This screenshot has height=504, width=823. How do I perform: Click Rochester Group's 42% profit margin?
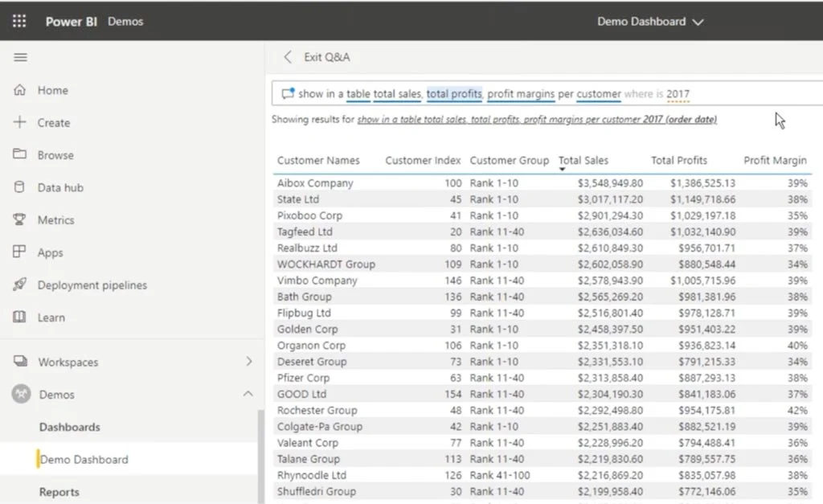[797, 411]
